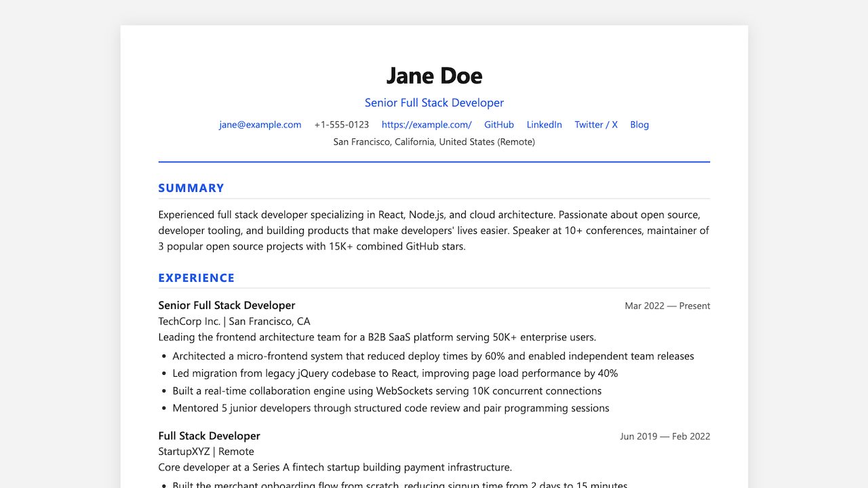The height and width of the screenshot is (488, 868).
Task: Click the micro-frontend system bullet point
Action: point(433,357)
